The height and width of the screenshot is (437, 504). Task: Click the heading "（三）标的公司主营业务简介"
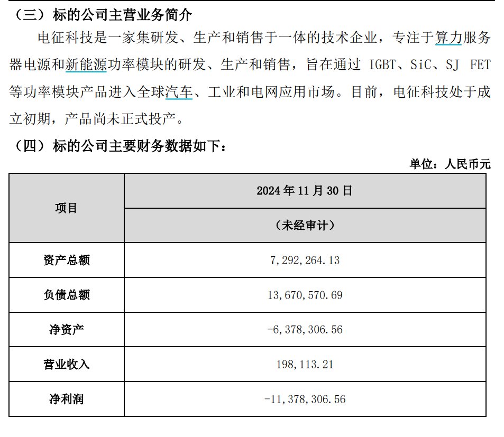point(101,14)
